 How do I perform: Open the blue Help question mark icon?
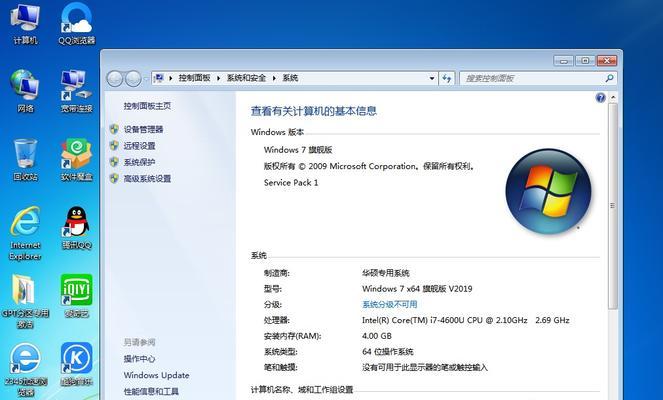pos(600,98)
